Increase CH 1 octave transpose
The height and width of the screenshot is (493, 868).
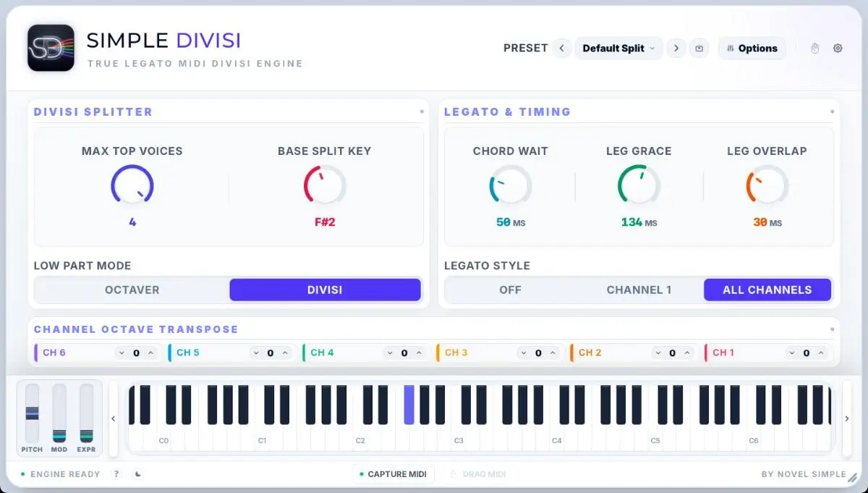tap(821, 353)
